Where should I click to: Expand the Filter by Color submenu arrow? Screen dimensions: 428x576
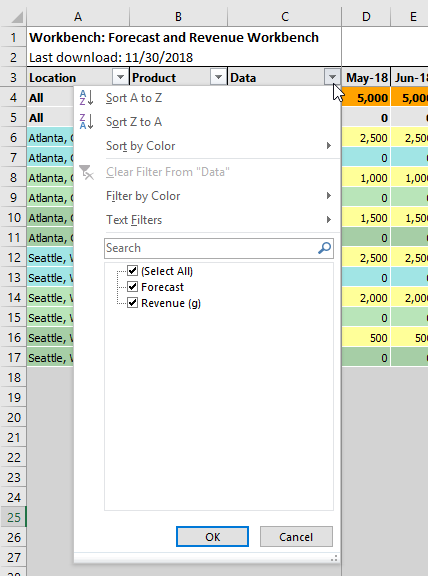[329, 196]
